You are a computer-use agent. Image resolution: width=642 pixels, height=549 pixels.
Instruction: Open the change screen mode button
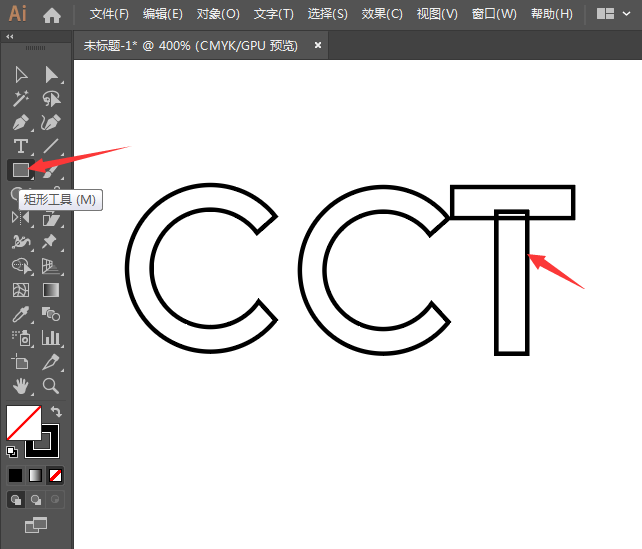coord(36,525)
